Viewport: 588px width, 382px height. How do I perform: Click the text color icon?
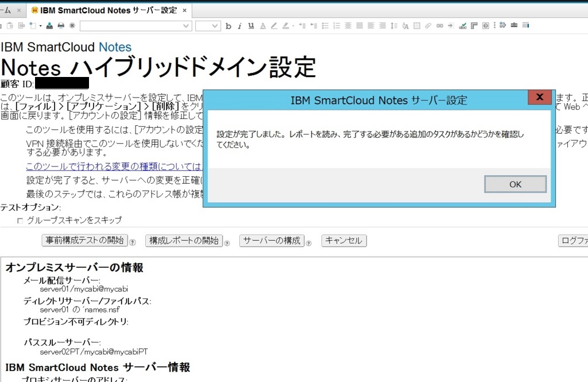tap(263, 26)
